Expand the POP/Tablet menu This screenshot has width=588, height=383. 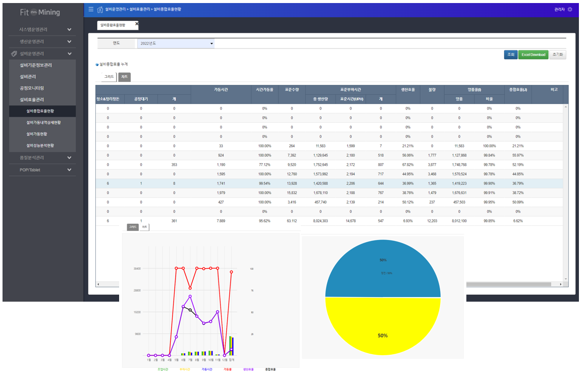pyautogui.click(x=69, y=170)
